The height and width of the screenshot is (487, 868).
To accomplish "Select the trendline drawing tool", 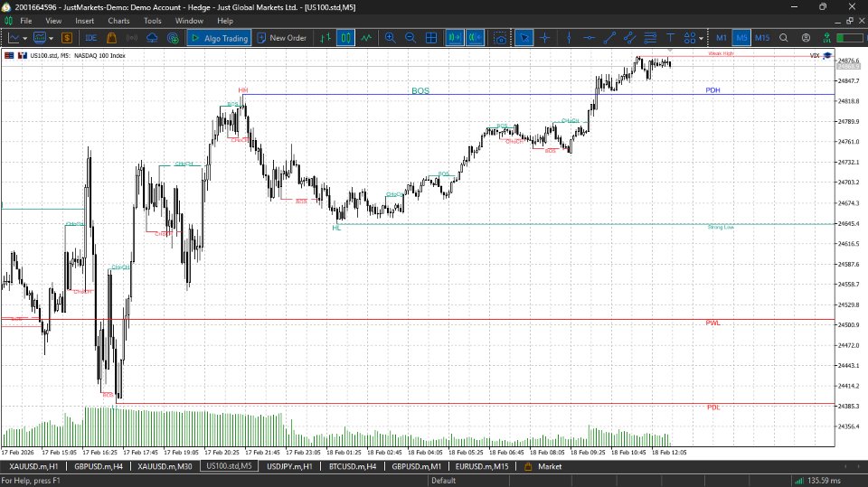I will point(609,38).
